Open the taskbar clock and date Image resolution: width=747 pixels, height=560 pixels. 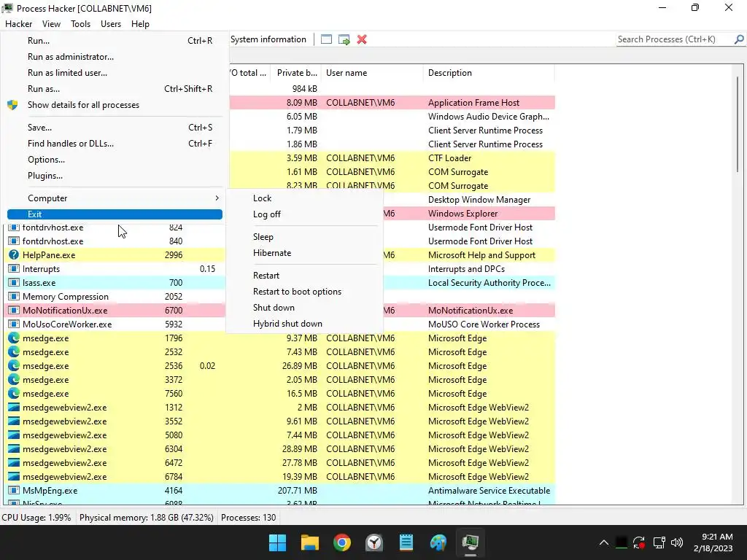713,542
